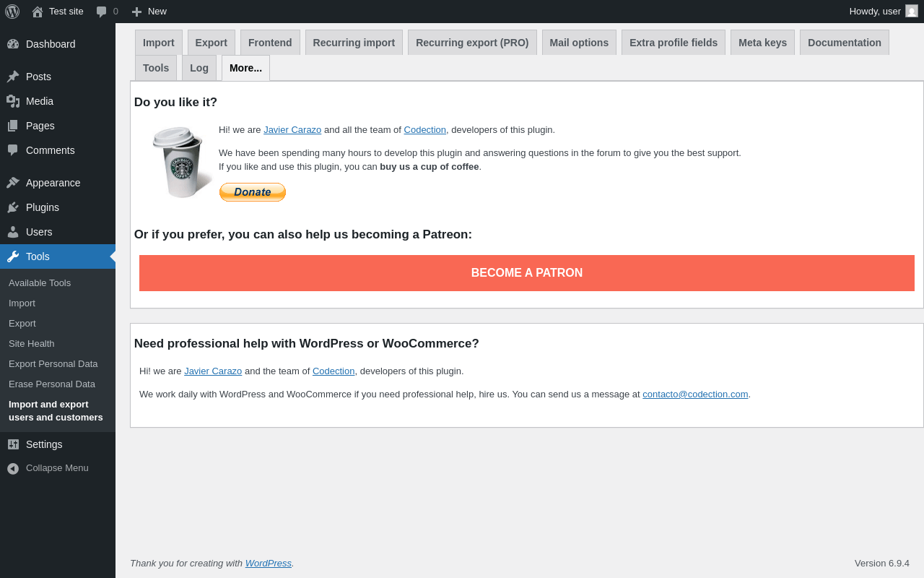
Task: Switch to the plugin Tools tab
Action: pos(156,68)
